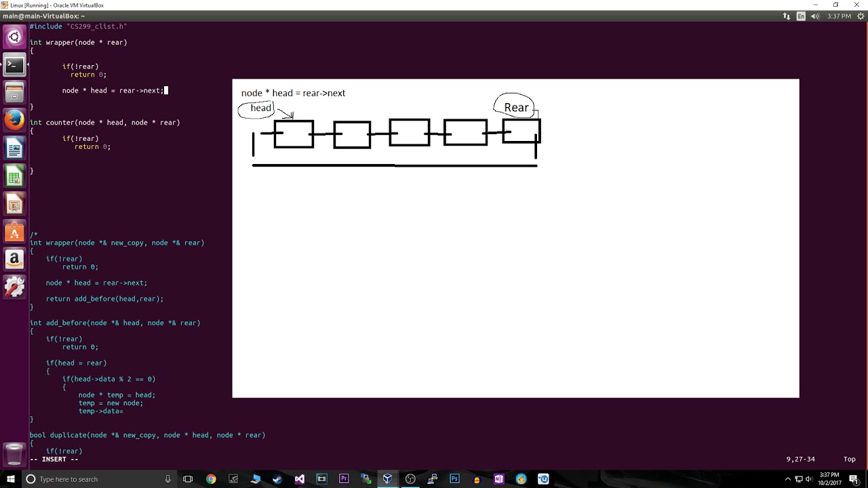The width and height of the screenshot is (868, 488).
Task: Open the Ubuntu volume indicator
Action: coord(815,16)
